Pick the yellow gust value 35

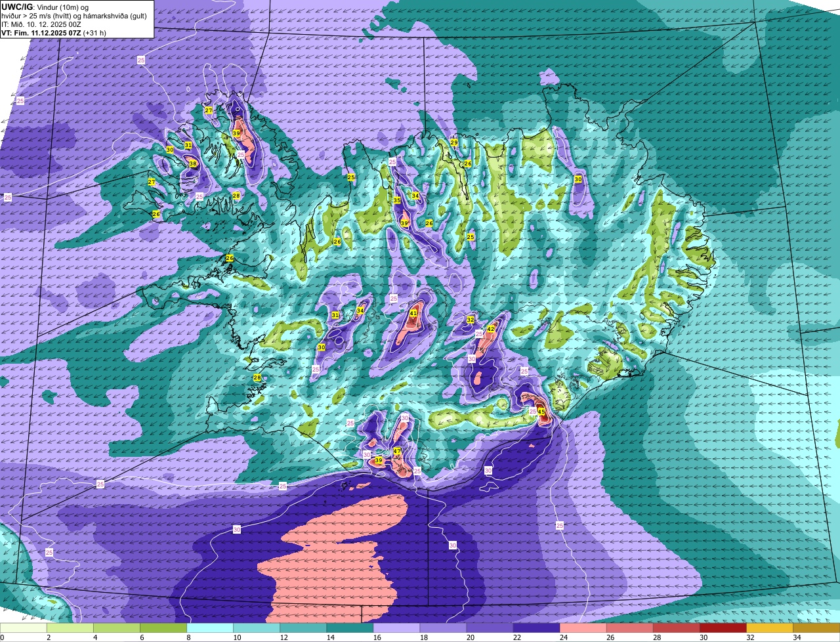[x=397, y=200]
